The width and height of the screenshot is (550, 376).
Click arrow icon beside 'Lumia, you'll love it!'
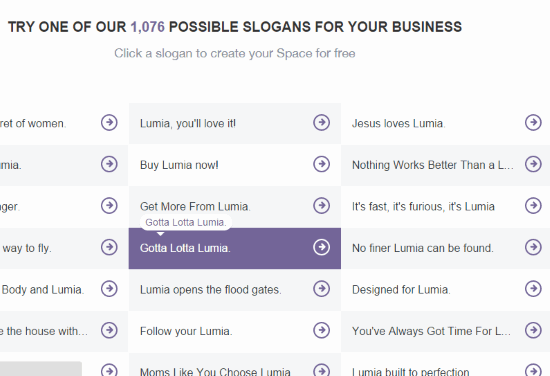coord(321,122)
